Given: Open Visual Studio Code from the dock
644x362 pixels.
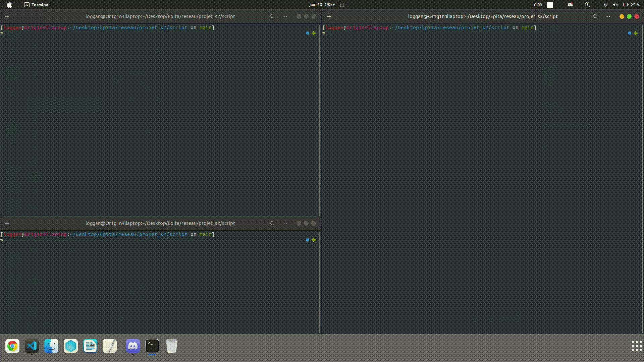Looking at the screenshot, I should 32,346.
